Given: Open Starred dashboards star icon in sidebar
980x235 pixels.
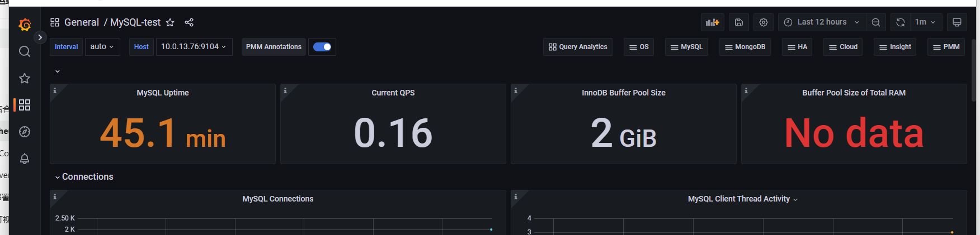Looking at the screenshot, I should pos(25,78).
